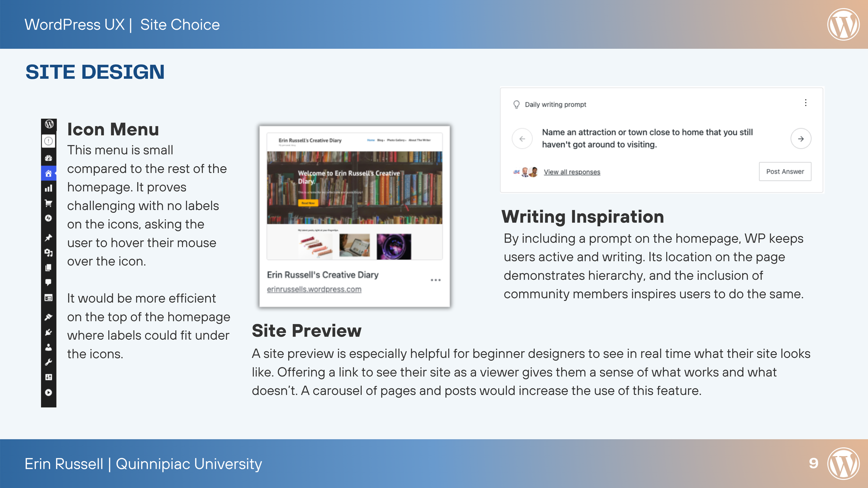Open the Plugins plug icon
The width and height of the screenshot is (868, 488).
[x=49, y=332]
